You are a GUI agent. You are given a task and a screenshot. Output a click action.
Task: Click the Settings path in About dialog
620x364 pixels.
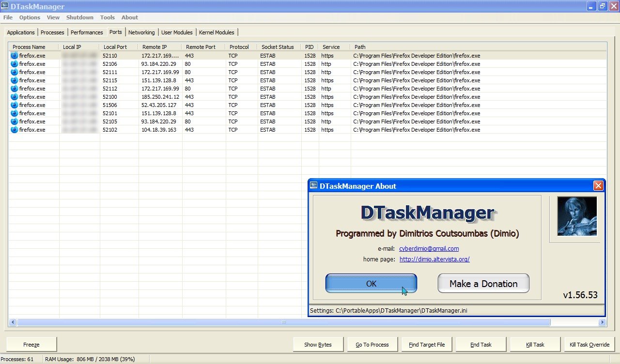[389, 310]
